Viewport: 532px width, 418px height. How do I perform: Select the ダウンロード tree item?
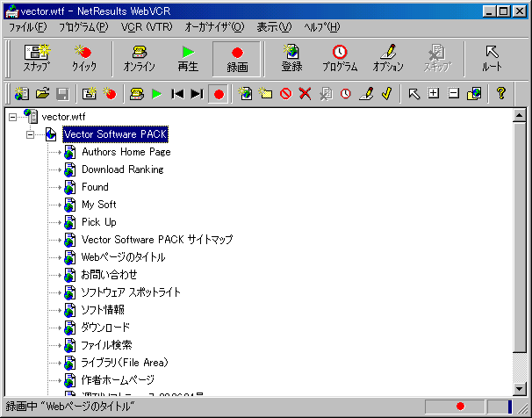[x=105, y=328]
